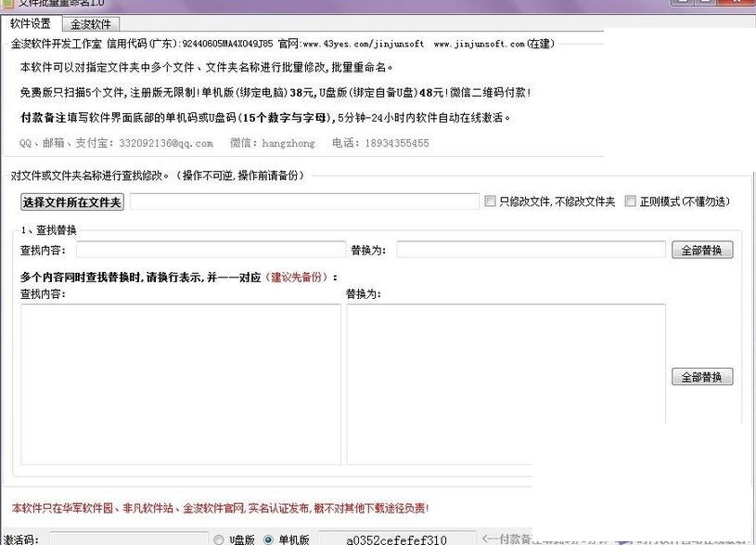Screen dimensions: 756x545
Task: Focus the single-line 查找内容 input
Action: [211, 250]
